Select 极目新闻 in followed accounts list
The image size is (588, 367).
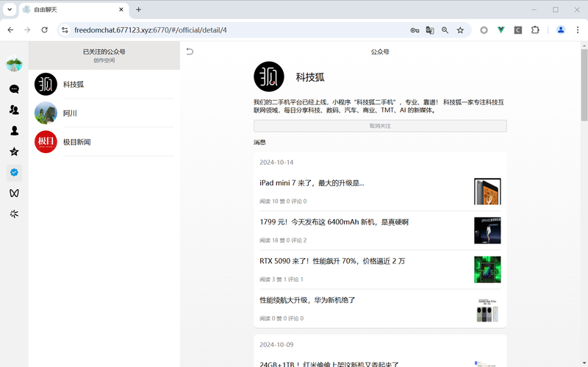104,142
